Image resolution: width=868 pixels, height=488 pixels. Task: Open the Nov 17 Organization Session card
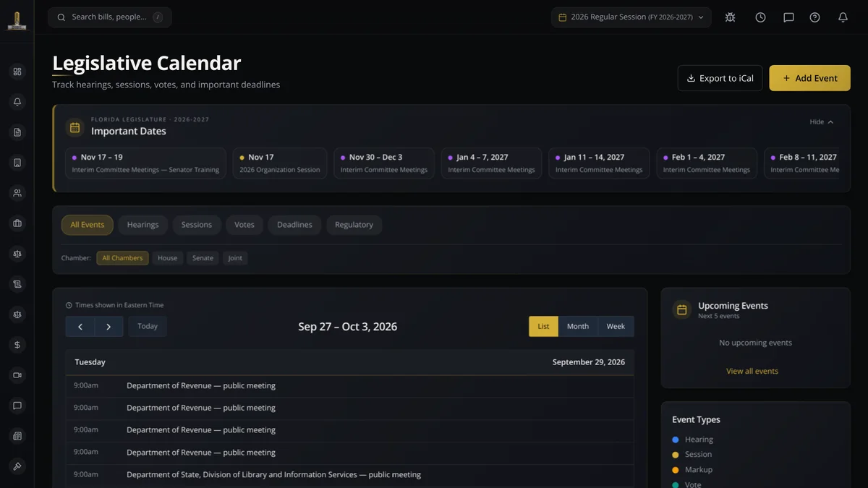(280, 163)
